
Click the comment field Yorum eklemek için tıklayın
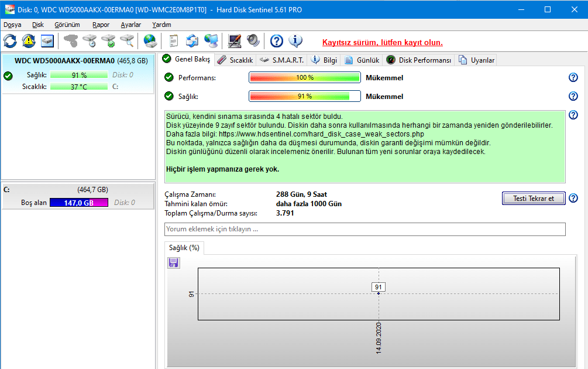[365, 230]
